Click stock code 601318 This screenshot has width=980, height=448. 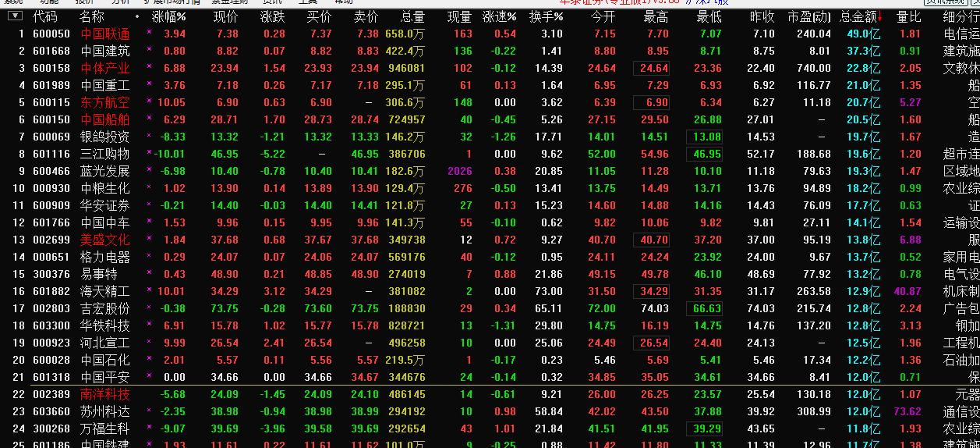51,377
